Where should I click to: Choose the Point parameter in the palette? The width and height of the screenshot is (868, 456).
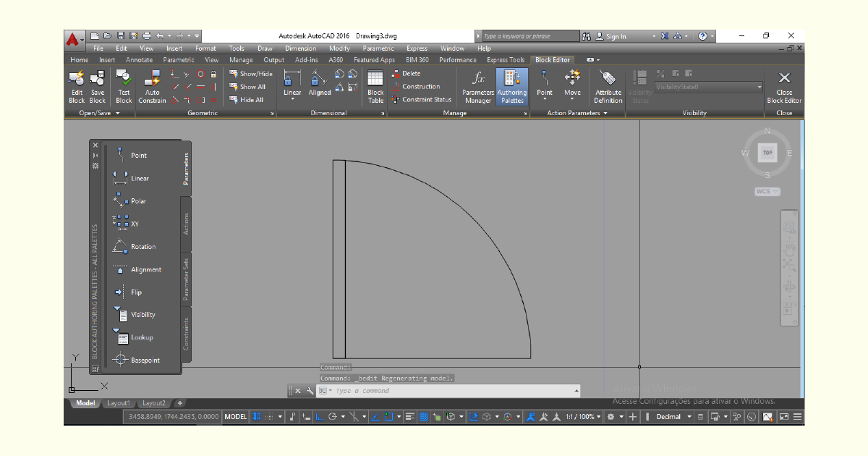pyautogui.click(x=130, y=155)
